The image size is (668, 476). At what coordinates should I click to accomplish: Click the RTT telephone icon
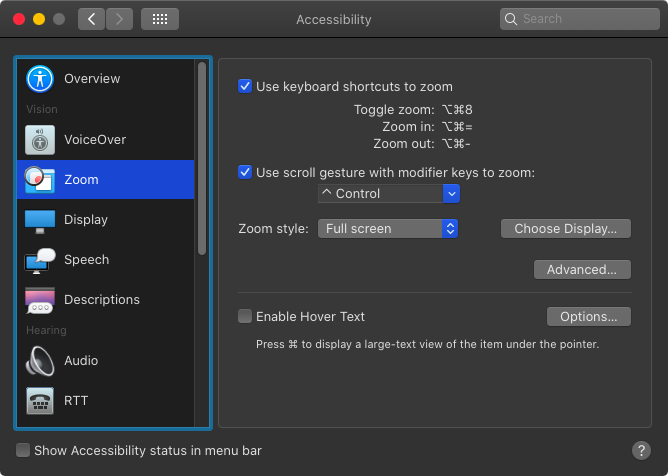click(40, 401)
